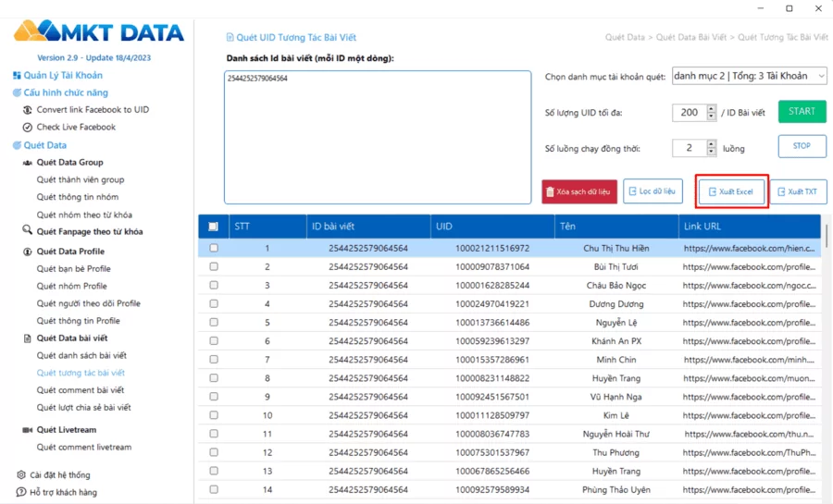Click the Quét Data Group people icon

click(x=28, y=163)
